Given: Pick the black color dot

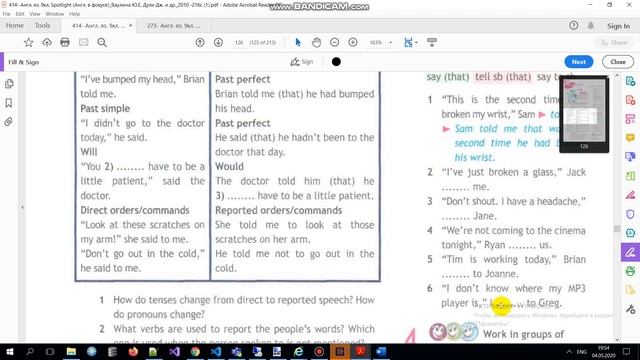Looking at the screenshot, I should [x=336, y=62].
